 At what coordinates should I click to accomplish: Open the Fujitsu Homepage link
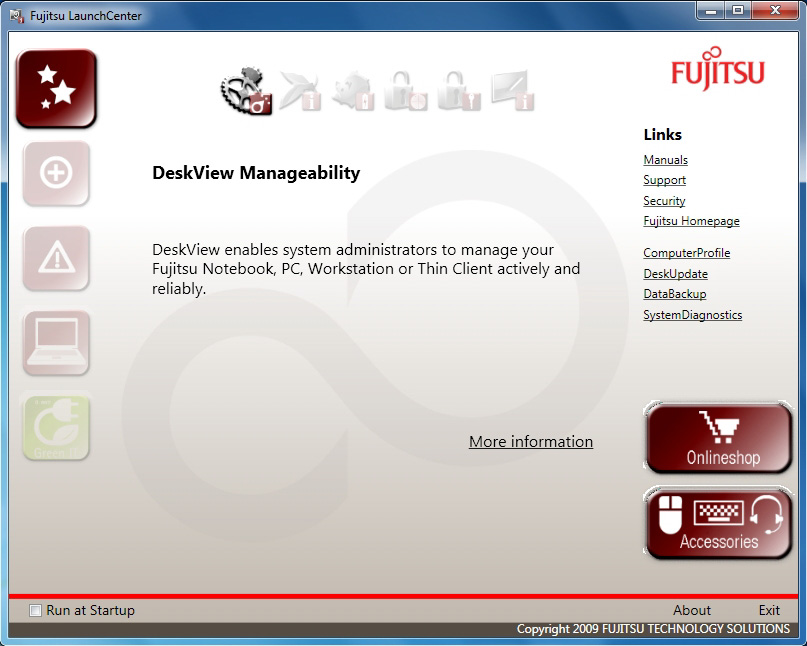pos(691,221)
